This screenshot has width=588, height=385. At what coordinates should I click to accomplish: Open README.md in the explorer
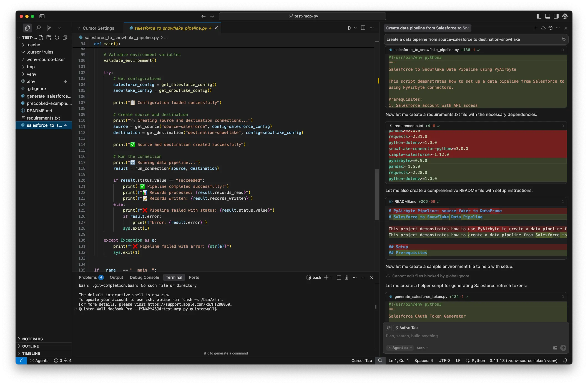coord(39,111)
